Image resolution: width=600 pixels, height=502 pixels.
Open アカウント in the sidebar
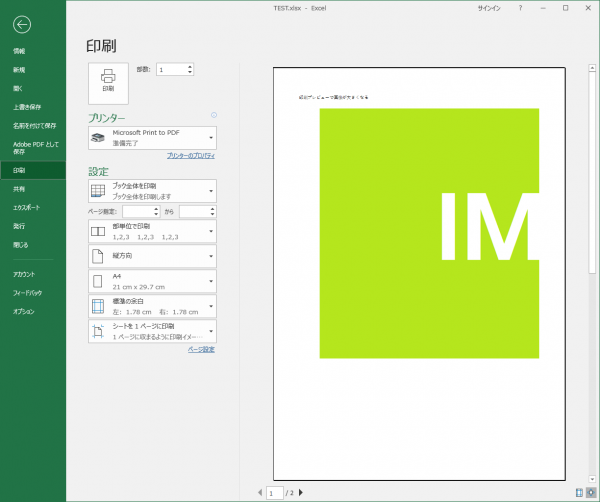[x=33, y=274]
